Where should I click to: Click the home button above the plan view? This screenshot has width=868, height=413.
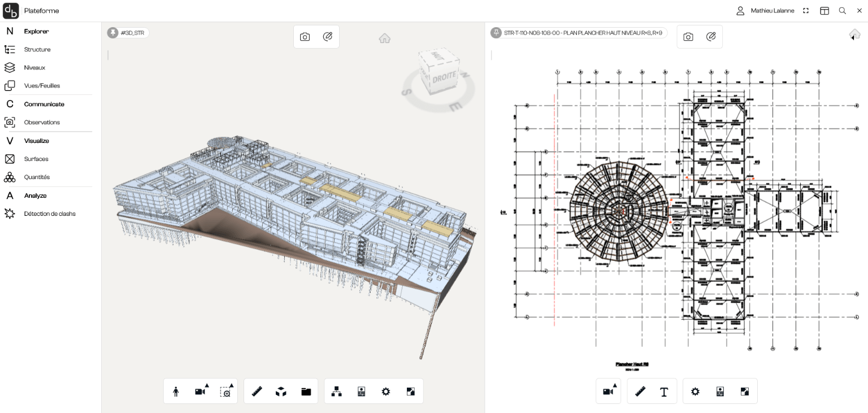853,34
